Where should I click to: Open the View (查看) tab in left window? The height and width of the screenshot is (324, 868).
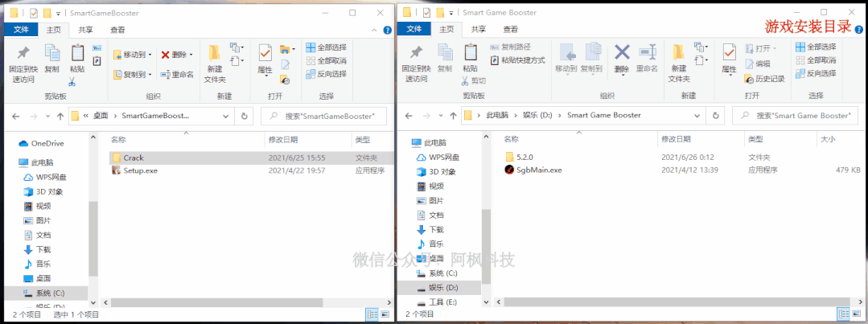(117, 30)
